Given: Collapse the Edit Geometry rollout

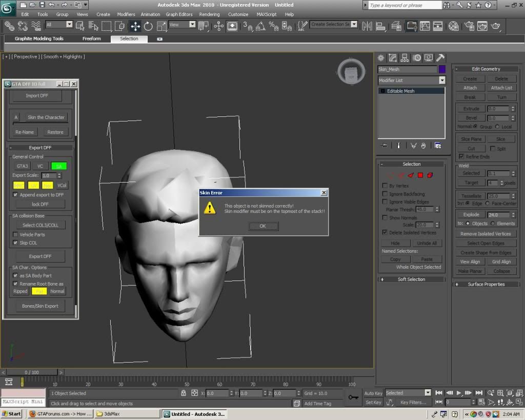Looking at the screenshot, I should (486, 69).
